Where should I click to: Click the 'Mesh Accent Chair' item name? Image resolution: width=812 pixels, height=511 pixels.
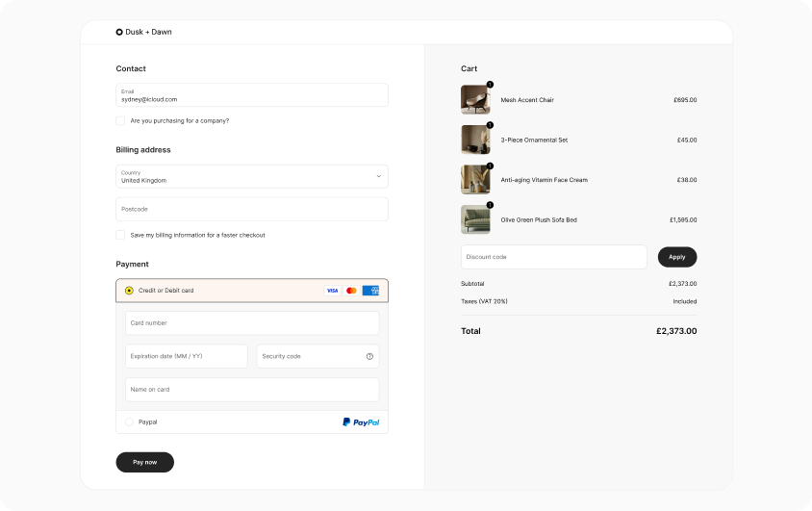point(527,100)
